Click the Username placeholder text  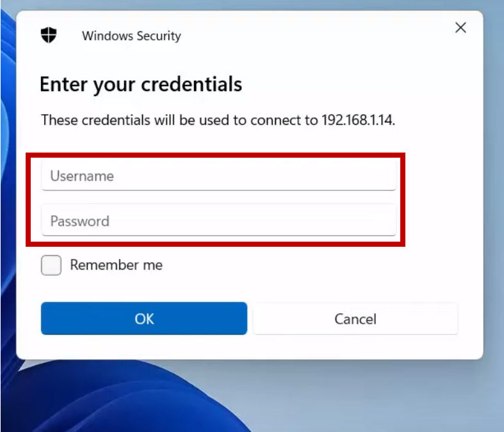[82, 176]
